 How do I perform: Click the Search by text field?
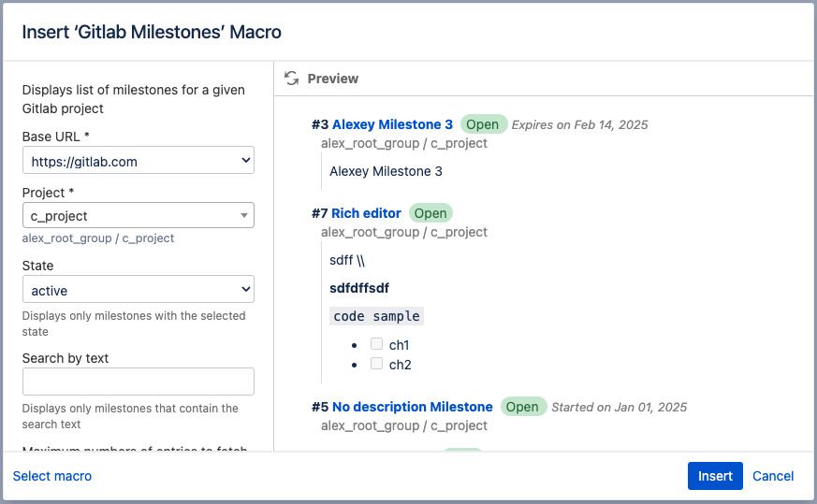[x=139, y=382]
